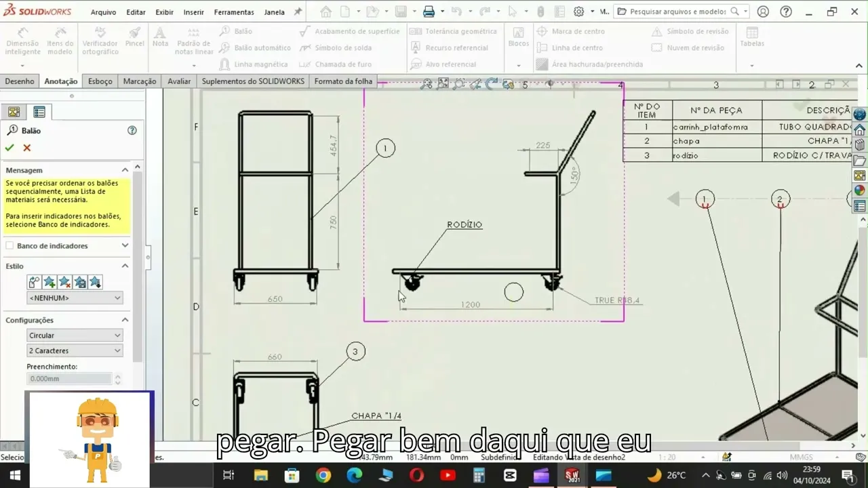The width and height of the screenshot is (868, 488).
Task: Switch to the Formato da folha tab
Action: pos(343,81)
